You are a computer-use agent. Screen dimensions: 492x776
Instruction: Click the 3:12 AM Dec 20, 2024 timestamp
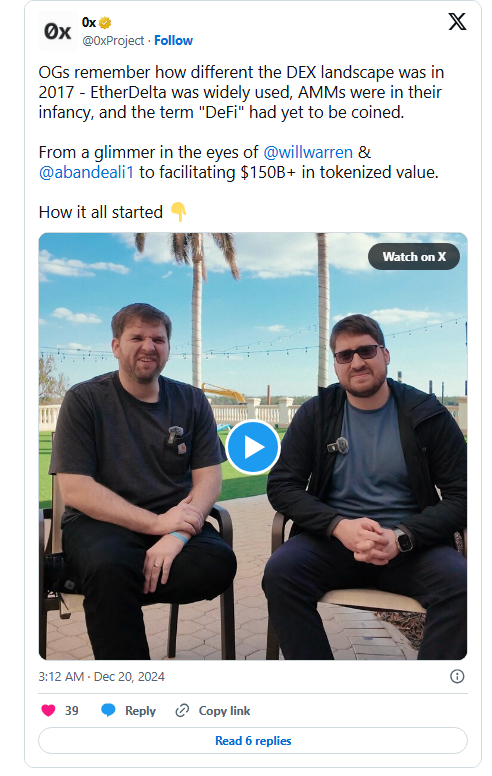[x=101, y=677]
